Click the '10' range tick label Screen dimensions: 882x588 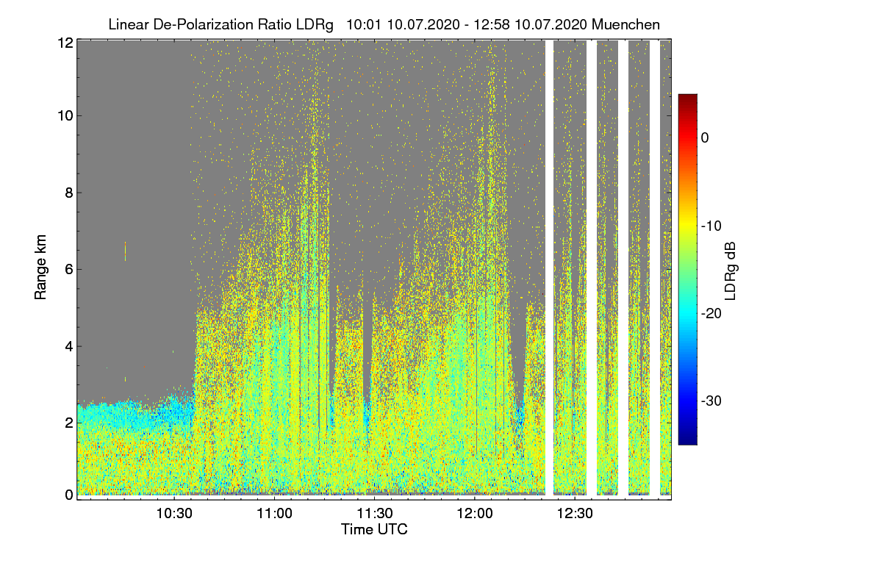(65, 115)
